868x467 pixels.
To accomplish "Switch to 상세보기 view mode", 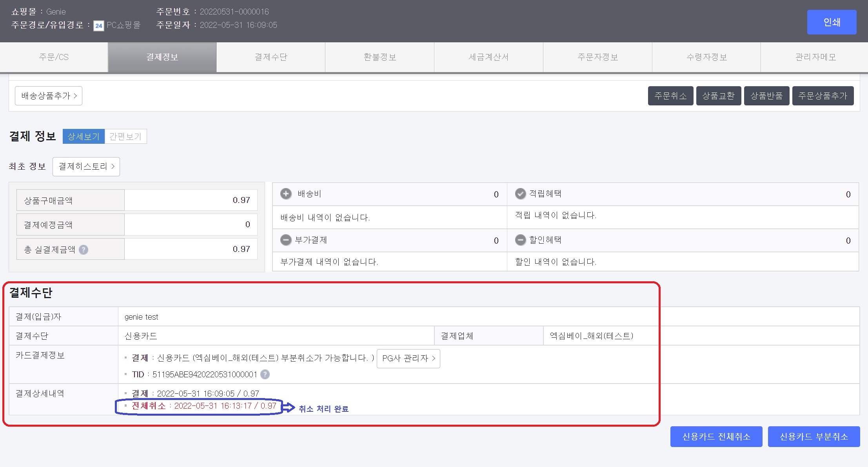I will (x=84, y=136).
